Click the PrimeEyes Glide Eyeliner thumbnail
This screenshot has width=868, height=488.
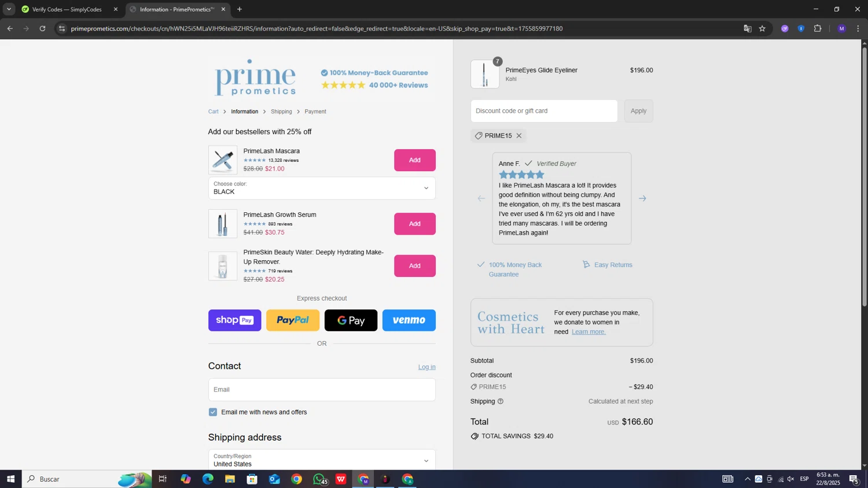tap(485, 74)
